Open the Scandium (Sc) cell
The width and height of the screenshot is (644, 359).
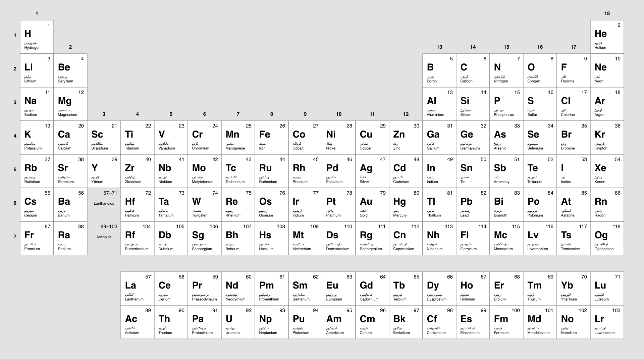104,138
